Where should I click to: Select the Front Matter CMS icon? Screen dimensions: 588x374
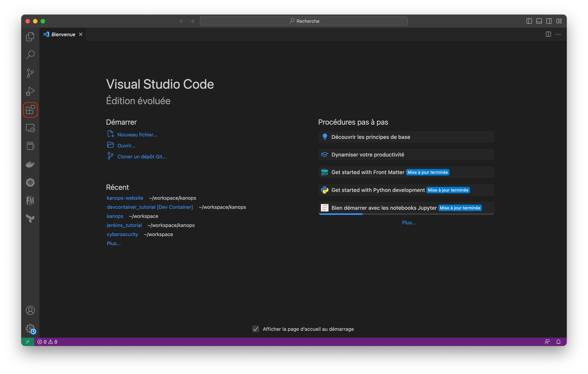click(30, 200)
